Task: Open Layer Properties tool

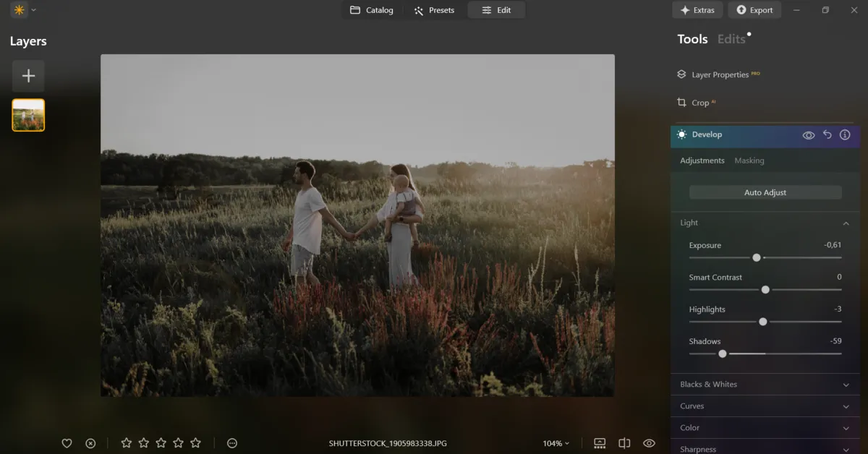Action: click(719, 74)
